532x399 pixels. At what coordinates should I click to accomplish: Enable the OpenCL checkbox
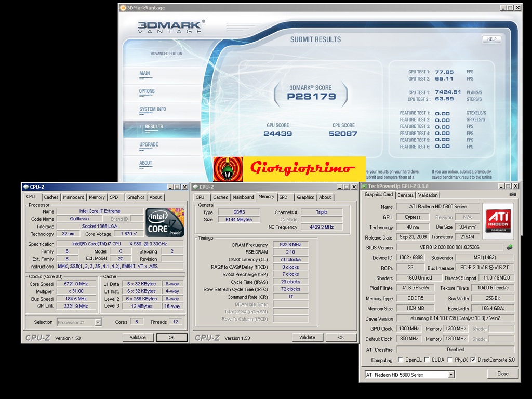pyautogui.click(x=401, y=360)
